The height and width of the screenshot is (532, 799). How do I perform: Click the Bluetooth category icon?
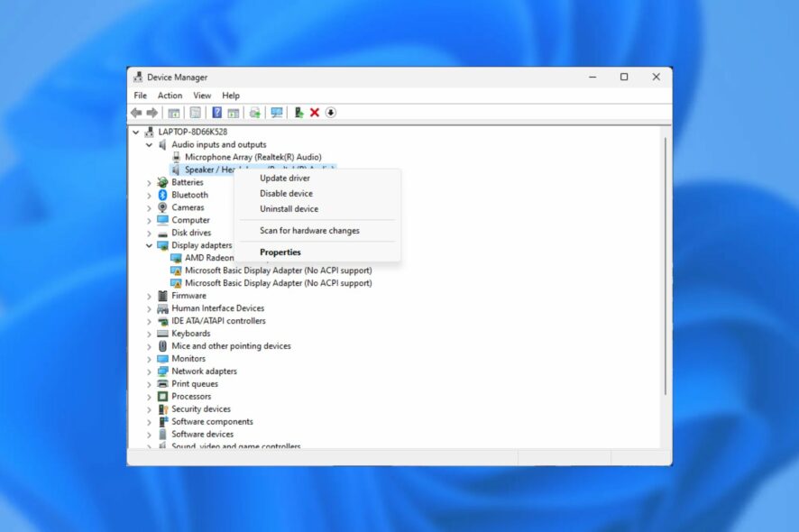point(162,195)
